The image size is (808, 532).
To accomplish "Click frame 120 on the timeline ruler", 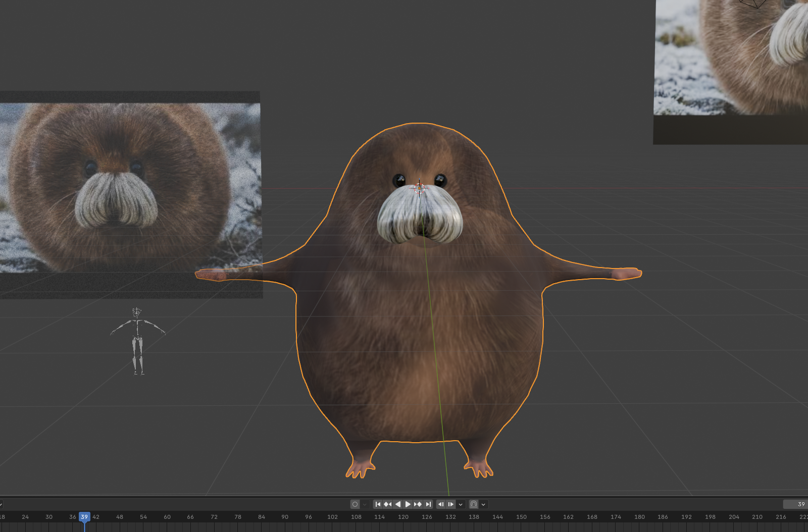I will (x=403, y=517).
